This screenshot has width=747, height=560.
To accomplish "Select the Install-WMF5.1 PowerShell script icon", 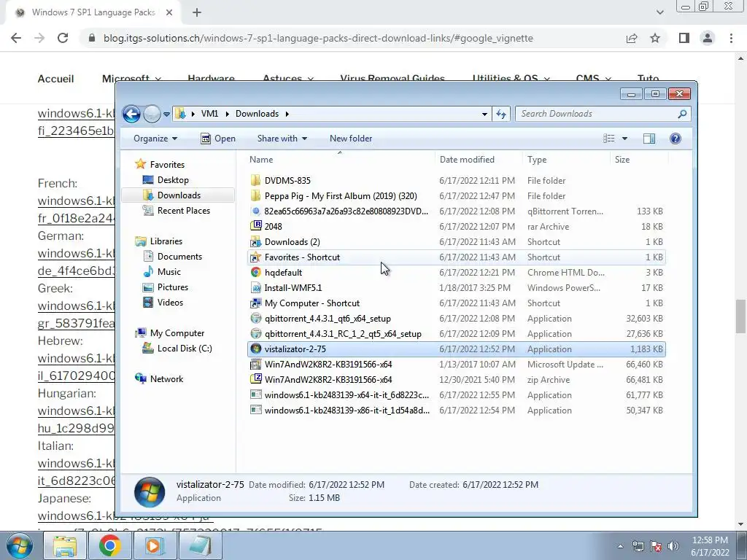I will point(256,287).
